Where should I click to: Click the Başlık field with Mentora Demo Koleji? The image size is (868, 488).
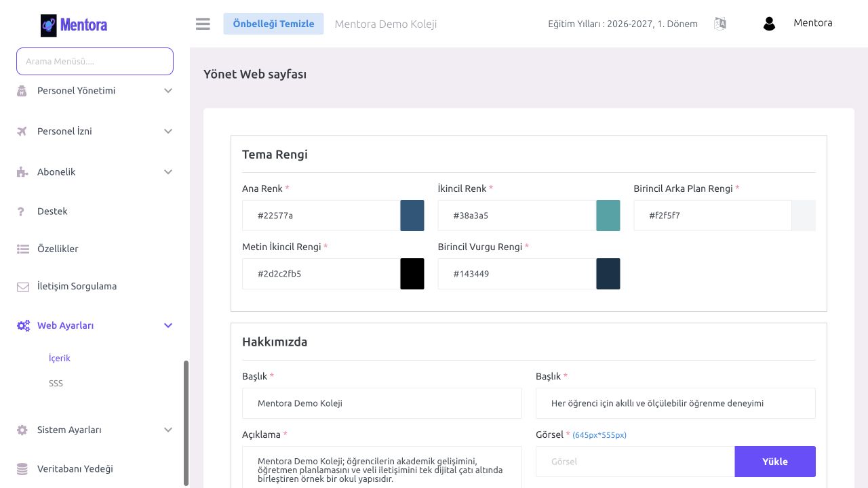coord(382,403)
